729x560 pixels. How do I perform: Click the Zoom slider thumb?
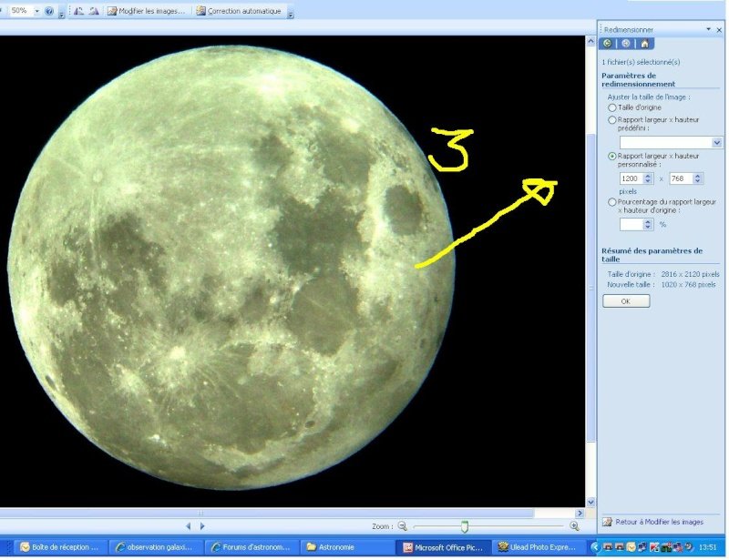pos(465,526)
